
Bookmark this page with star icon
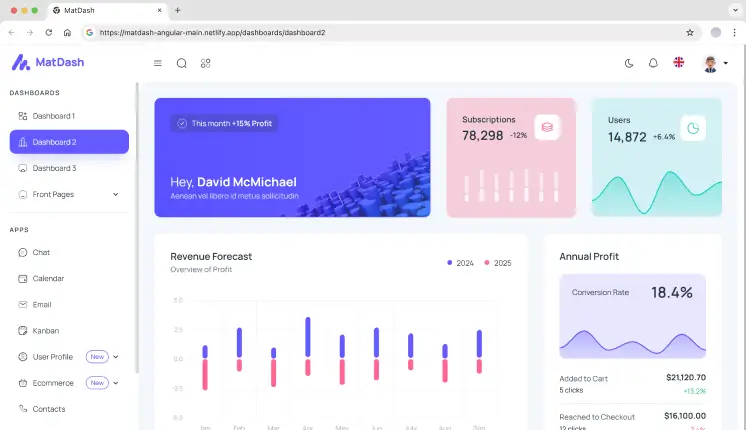690,32
